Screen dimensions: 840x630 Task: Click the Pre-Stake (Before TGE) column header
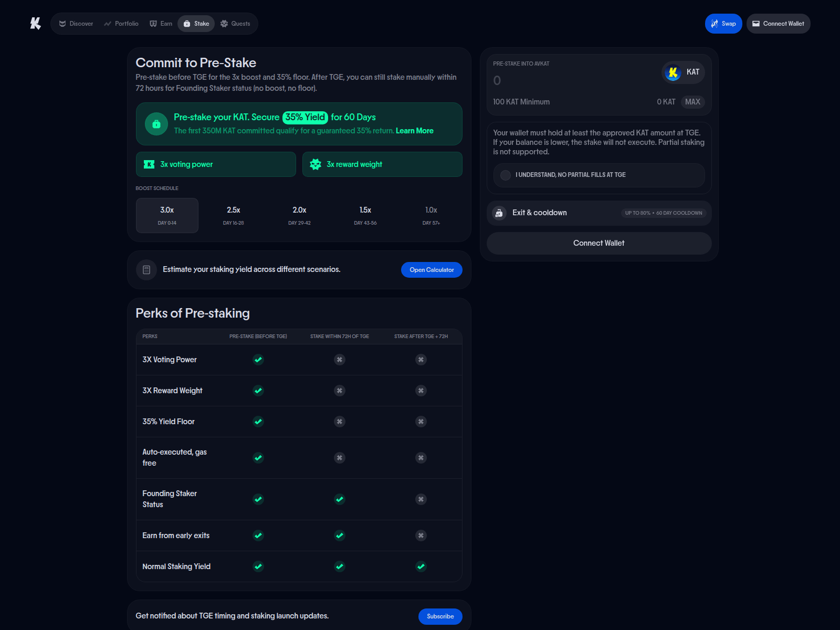[258, 337]
